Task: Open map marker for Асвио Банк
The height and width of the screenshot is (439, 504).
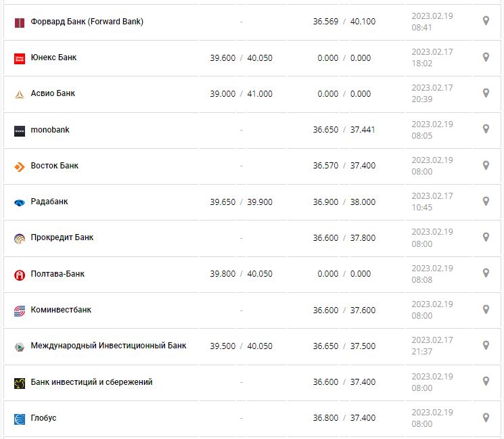Action: point(486,93)
